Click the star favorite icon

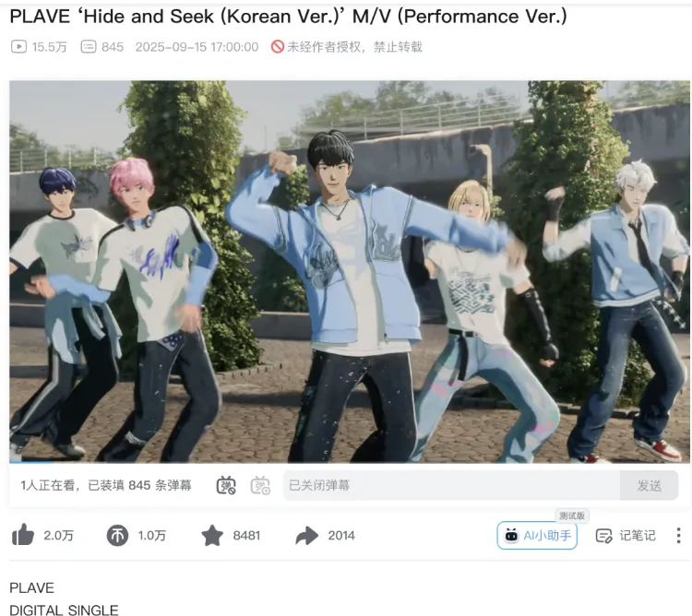tap(212, 535)
